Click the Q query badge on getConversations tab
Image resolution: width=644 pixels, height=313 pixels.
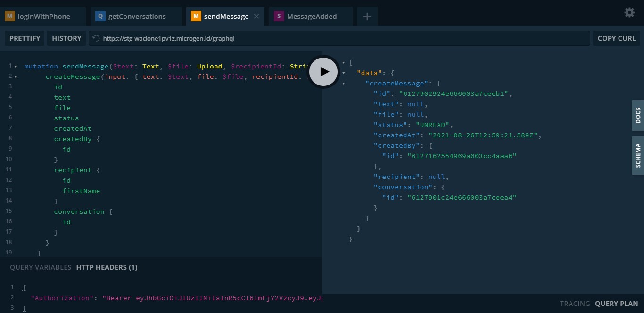coord(99,16)
